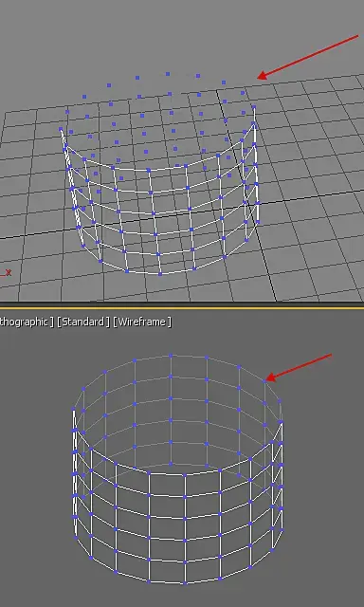This screenshot has width=364, height=607.
Task: Open the [Standard] viewport shading menu
Action: click(82, 322)
